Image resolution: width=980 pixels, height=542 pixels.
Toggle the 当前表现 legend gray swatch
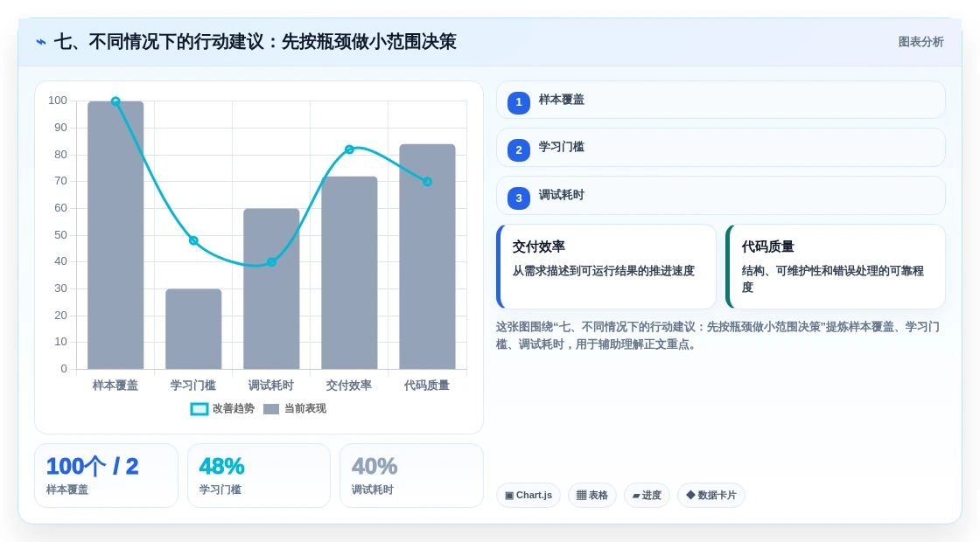pos(271,409)
